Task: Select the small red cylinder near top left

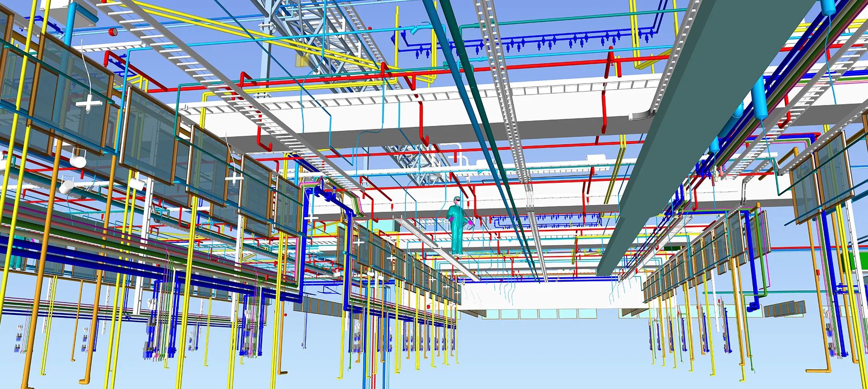Action: coord(113,32)
